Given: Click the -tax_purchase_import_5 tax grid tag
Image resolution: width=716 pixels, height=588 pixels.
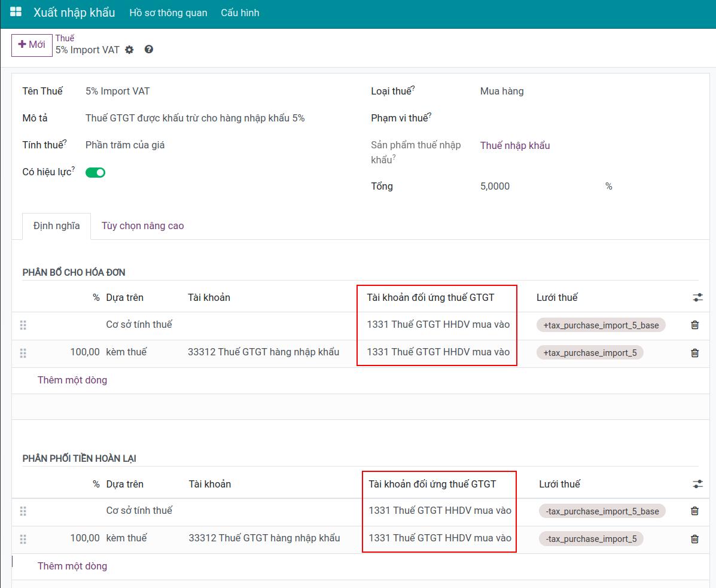Looking at the screenshot, I should pos(591,539).
